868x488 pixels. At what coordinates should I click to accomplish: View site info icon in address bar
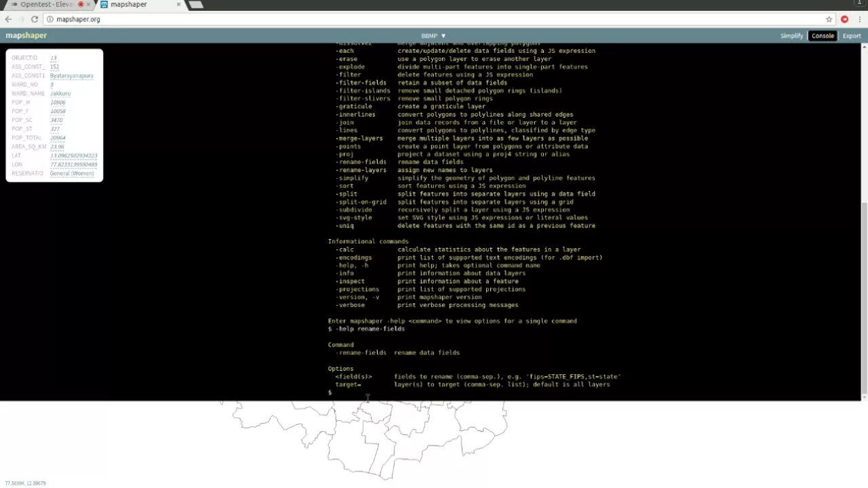[50, 19]
